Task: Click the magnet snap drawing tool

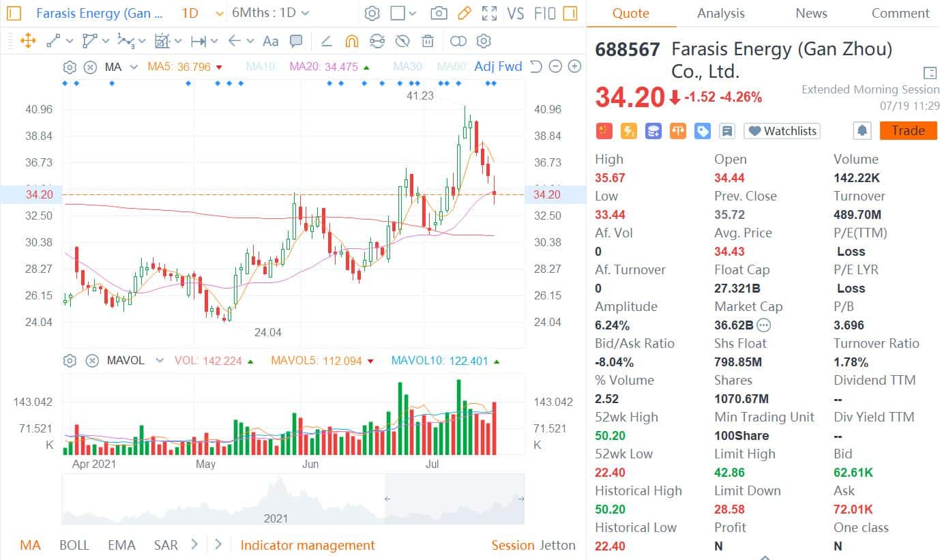Action: pos(351,41)
